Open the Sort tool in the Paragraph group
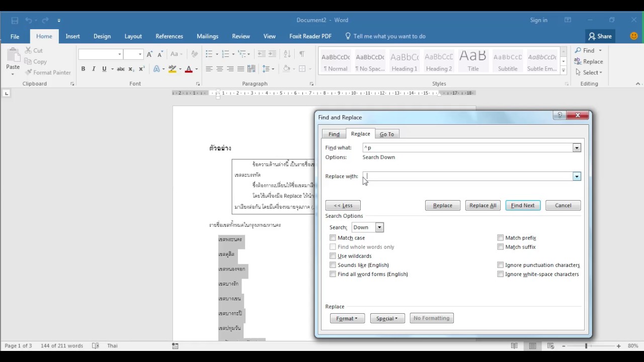Image resolution: width=644 pixels, height=362 pixels. click(x=287, y=54)
